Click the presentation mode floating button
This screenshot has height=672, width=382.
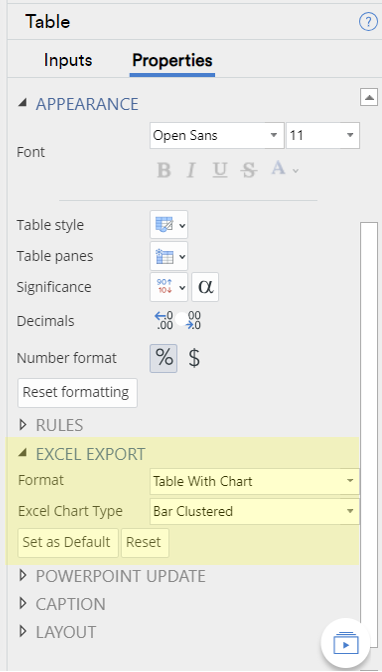[346, 642]
